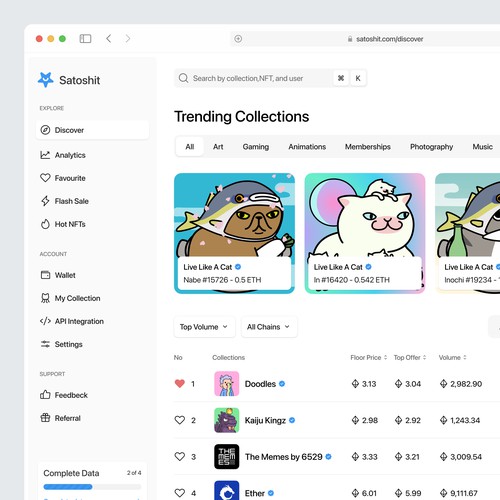Click Doodles volume value 2,982.90
Image resolution: width=500 pixels, height=500 pixels.
[x=466, y=384]
